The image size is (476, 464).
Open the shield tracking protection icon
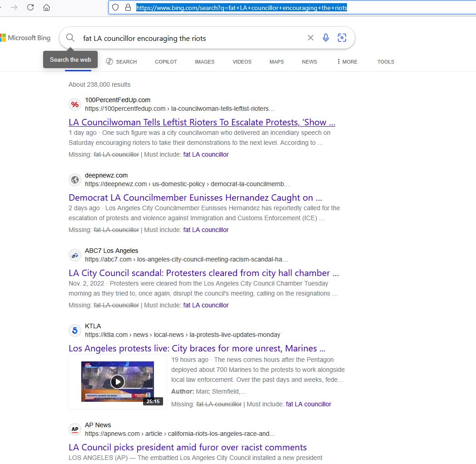tap(115, 8)
